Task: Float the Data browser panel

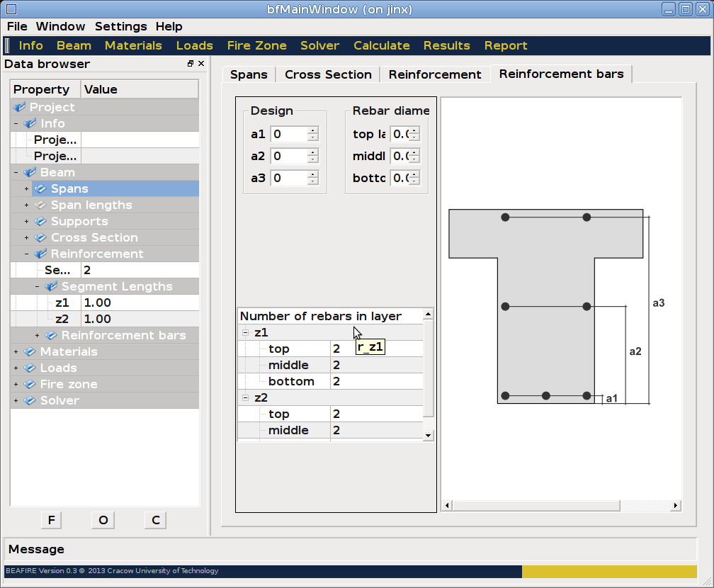Action: coord(191,64)
